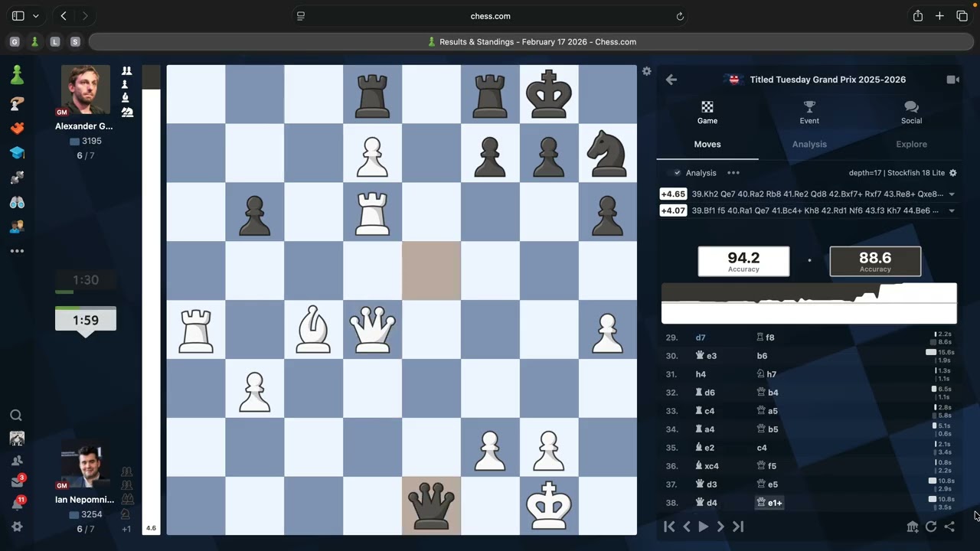
Task: Click the reload game circular arrow icon
Action: click(931, 527)
